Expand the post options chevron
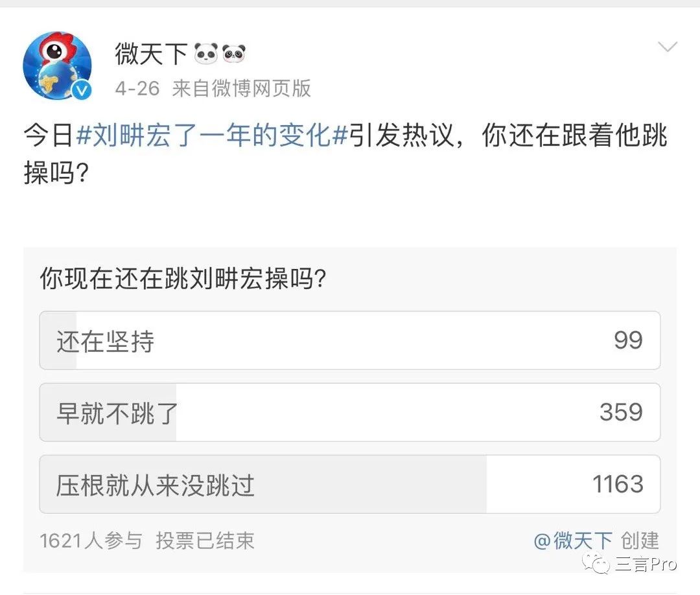This screenshot has height=595, width=700. [x=667, y=47]
